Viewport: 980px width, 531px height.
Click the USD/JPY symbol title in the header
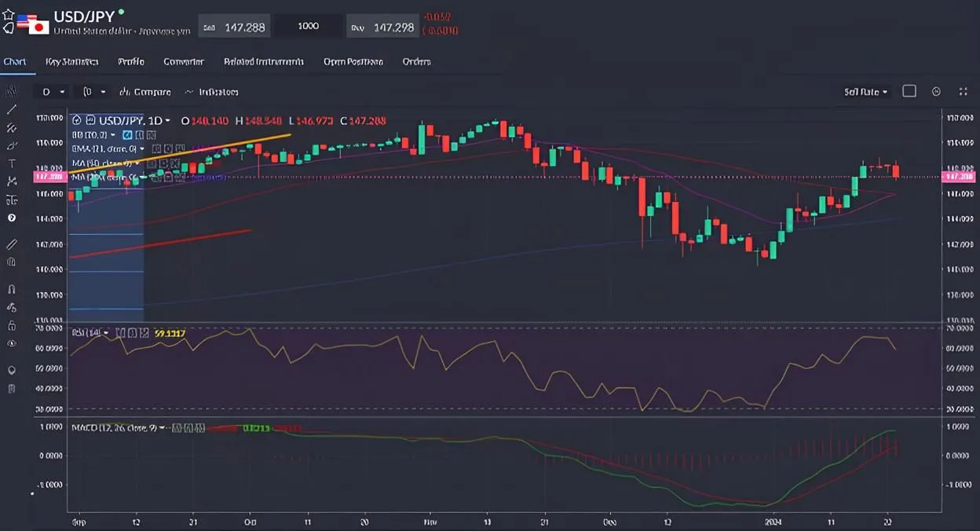pos(84,16)
